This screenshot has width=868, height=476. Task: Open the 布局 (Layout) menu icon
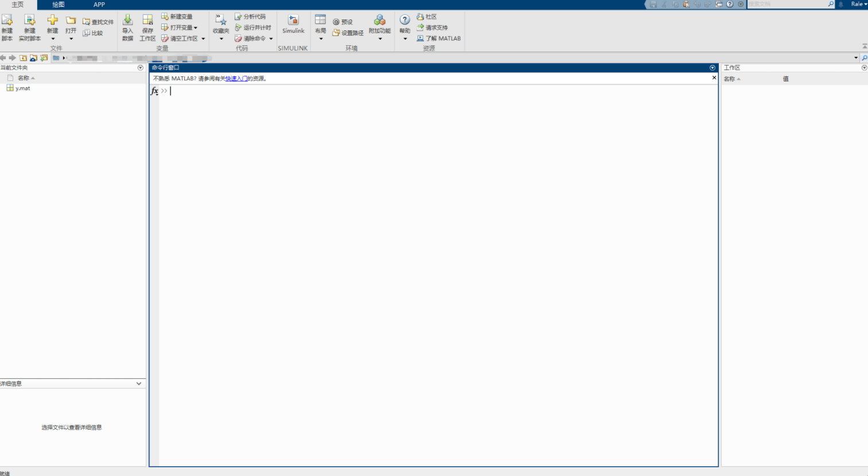coord(320,20)
